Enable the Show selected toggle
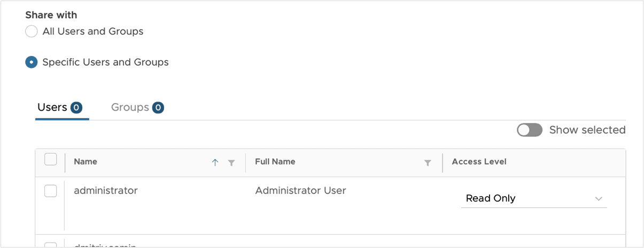 530,130
